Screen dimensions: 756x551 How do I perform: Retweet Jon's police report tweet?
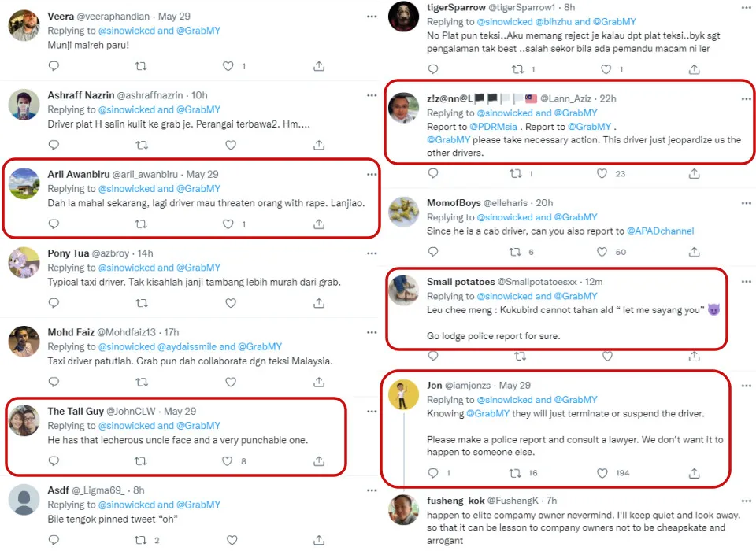pyautogui.click(x=516, y=473)
